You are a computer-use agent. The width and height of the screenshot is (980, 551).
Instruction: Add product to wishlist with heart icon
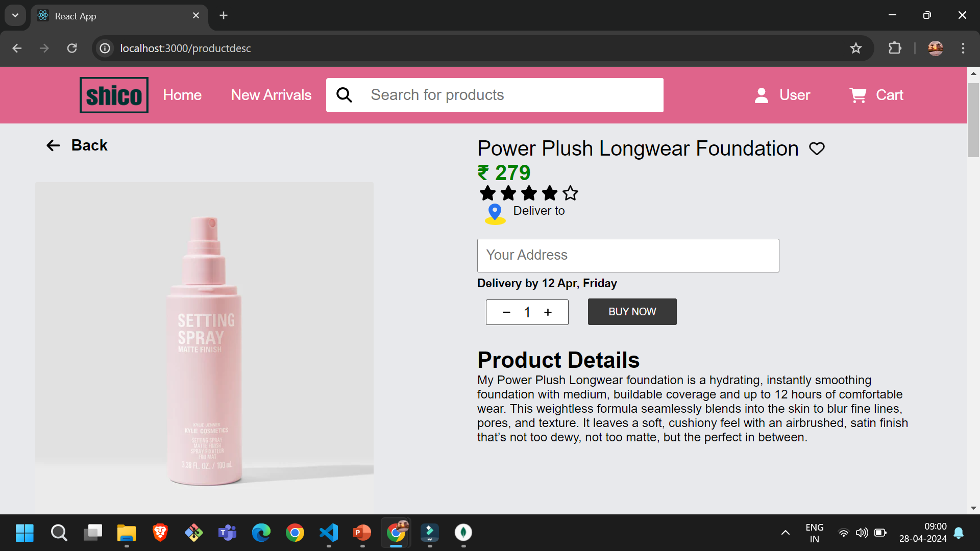pos(817,148)
